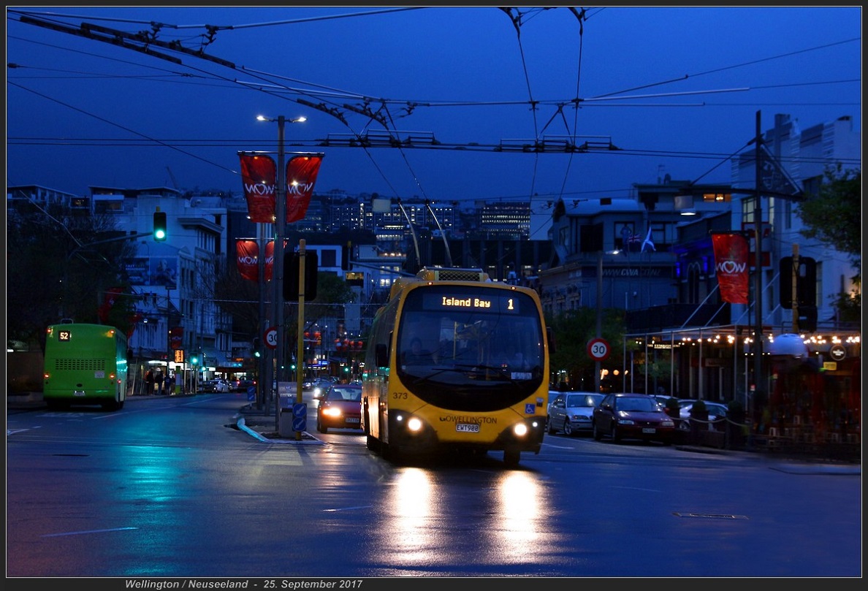Click the dark red parked sedan
Image resolution: width=868 pixels, height=591 pixels.
pyautogui.click(x=633, y=418)
